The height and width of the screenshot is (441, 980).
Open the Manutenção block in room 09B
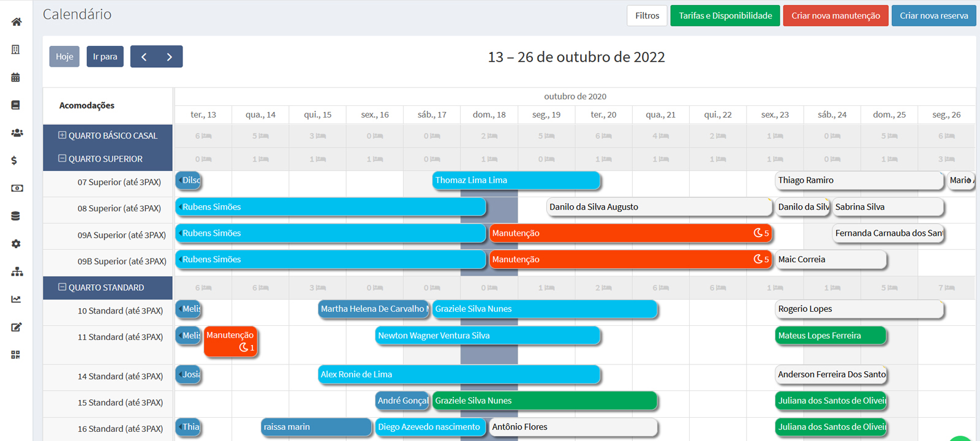(631, 260)
